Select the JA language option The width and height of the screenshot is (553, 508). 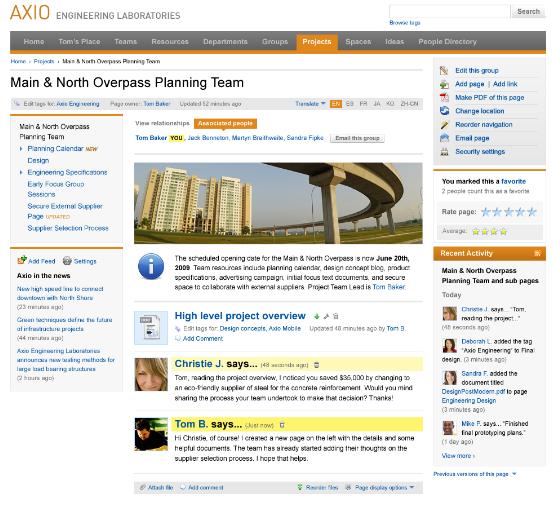click(377, 104)
